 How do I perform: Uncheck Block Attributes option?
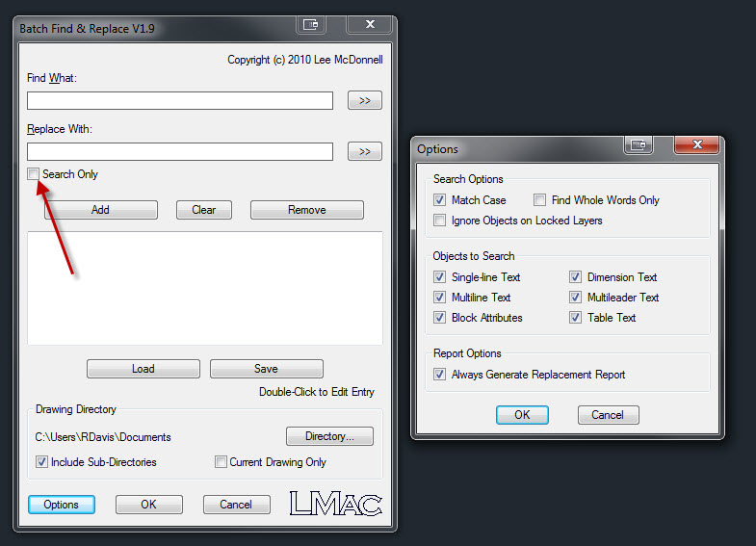click(x=439, y=317)
